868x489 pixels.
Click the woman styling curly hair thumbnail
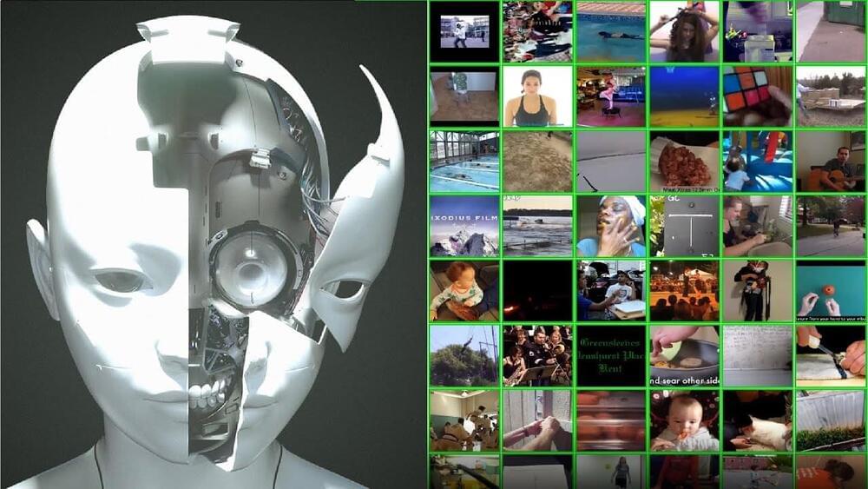pyautogui.click(x=684, y=32)
